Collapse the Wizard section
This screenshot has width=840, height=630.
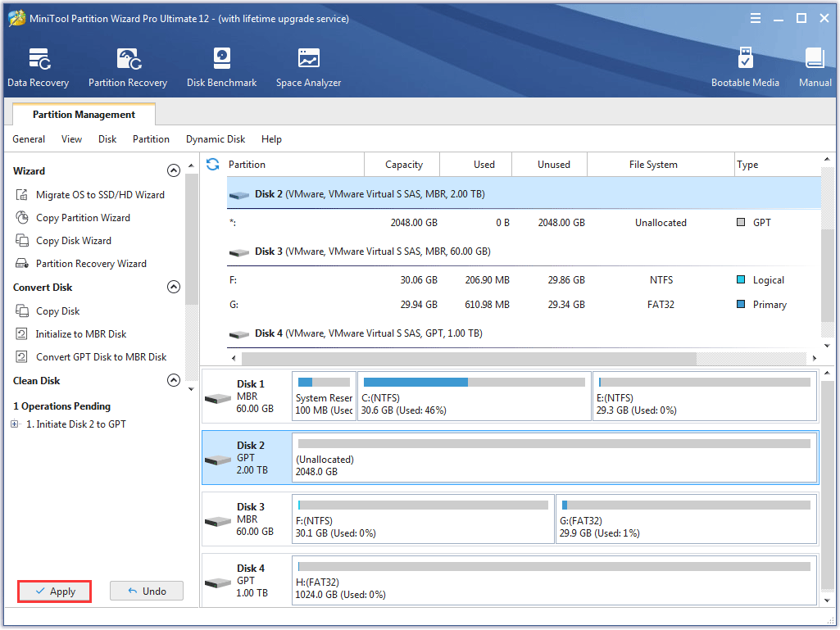[173, 171]
